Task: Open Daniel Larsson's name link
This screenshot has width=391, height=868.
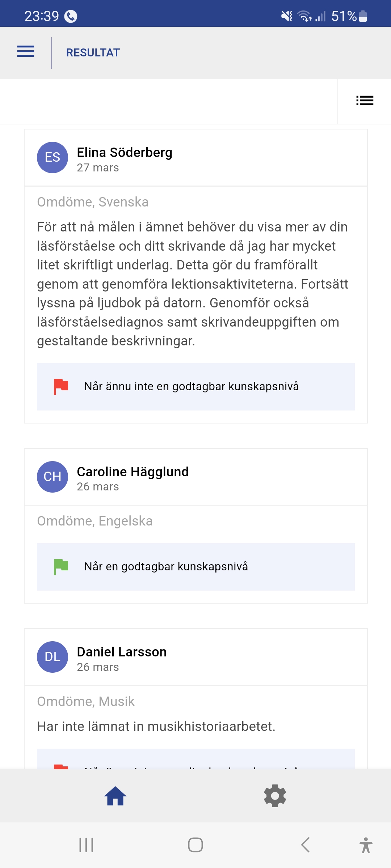Action: click(x=122, y=652)
